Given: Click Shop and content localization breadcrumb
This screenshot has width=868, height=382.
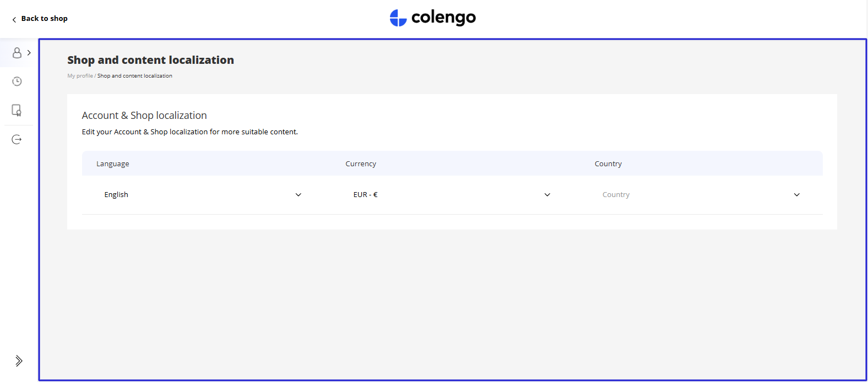Looking at the screenshot, I should coord(135,76).
